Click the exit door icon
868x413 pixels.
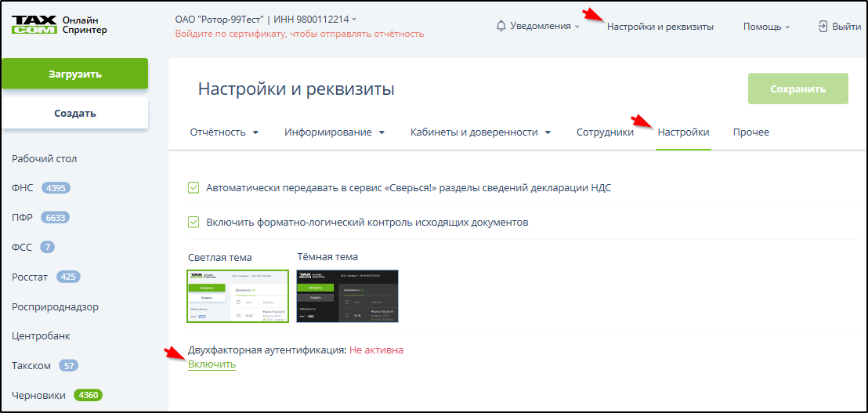click(823, 26)
